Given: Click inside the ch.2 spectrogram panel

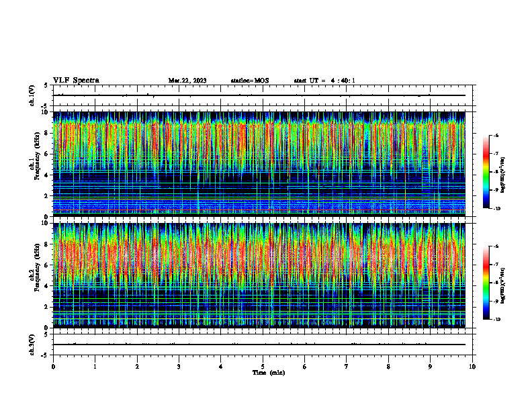Looking at the screenshot, I should (x=259, y=275).
